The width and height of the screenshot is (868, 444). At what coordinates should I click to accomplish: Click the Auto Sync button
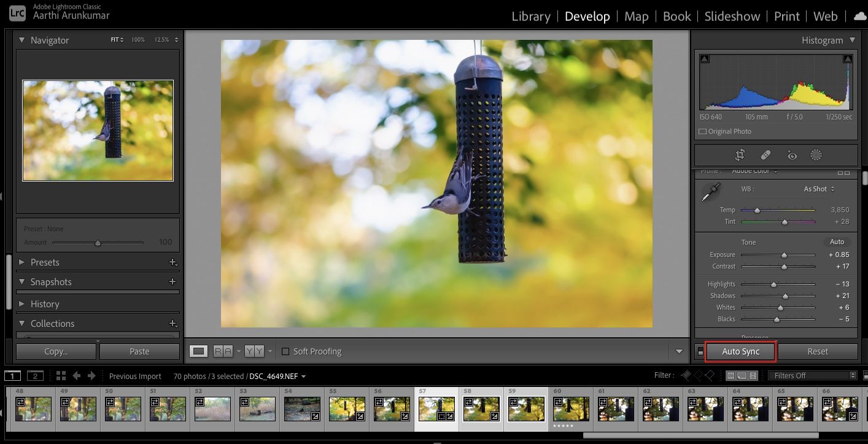(x=741, y=351)
